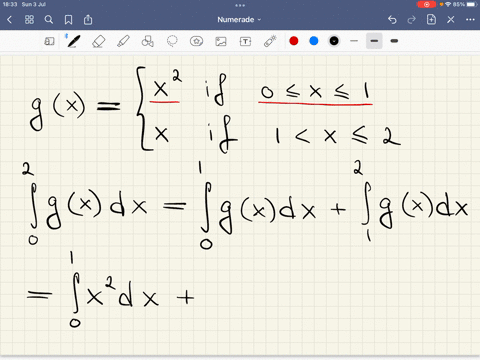
Task: Choose the black pen color
Action: (334, 41)
